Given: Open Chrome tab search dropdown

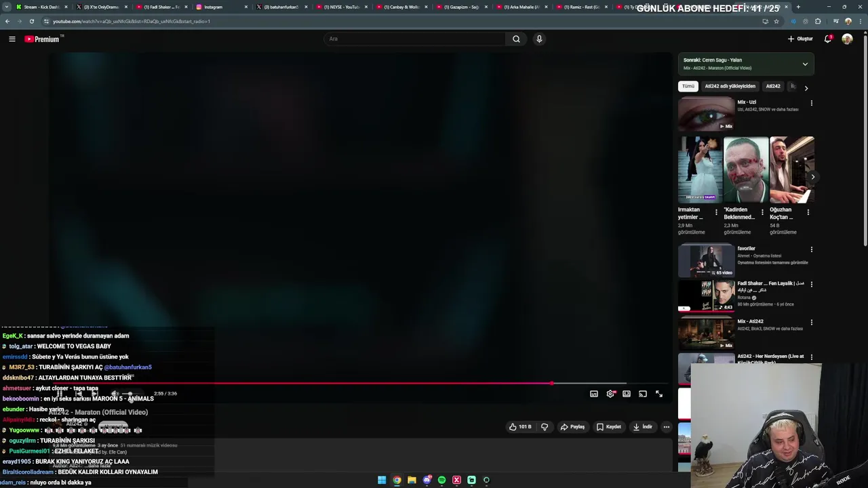Looking at the screenshot, I should pos(7,7).
